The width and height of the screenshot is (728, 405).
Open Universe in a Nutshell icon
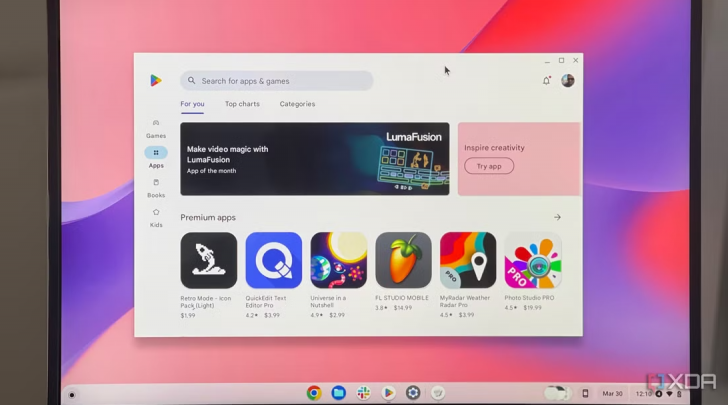coord(338,260)
